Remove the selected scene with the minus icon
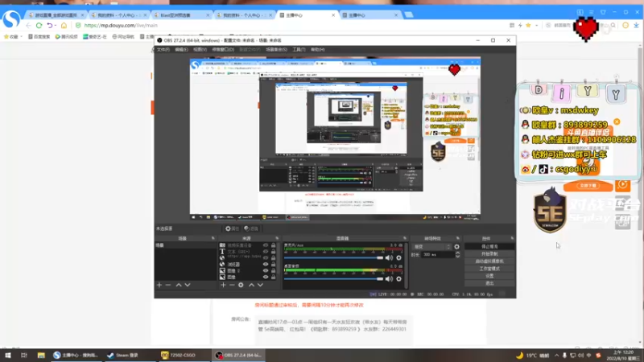Image resolution: width=644 pixels, height=362 pixels. 168,285
